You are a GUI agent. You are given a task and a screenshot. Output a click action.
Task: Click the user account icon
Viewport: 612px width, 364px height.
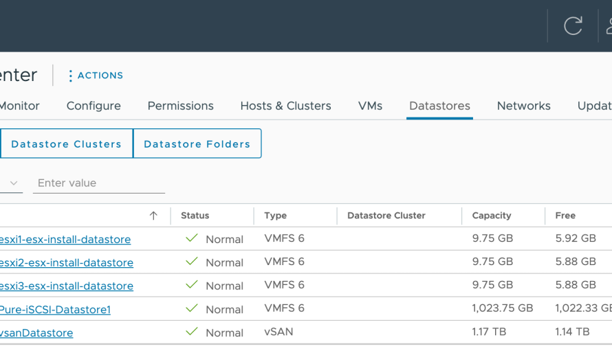click(608, 26)
